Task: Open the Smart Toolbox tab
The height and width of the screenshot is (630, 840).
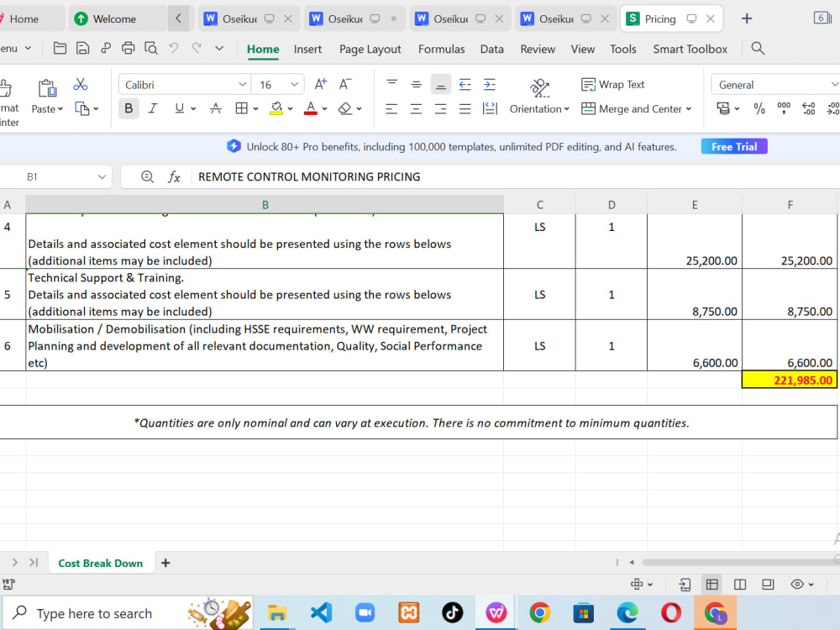Action: [x=690, y=49]
